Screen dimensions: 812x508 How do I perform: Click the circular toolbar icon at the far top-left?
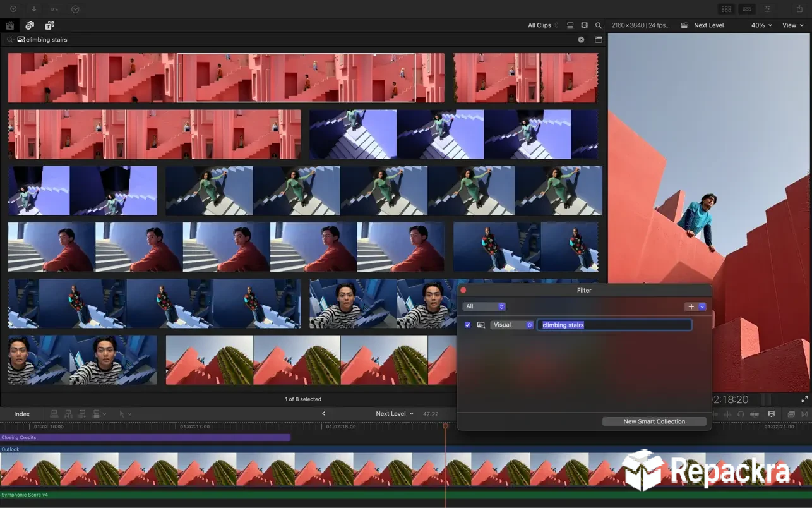13,9
